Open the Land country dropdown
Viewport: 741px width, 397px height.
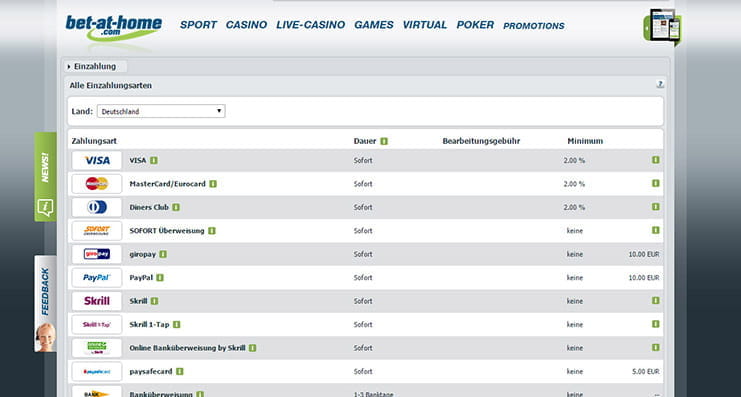coord(161,112)
